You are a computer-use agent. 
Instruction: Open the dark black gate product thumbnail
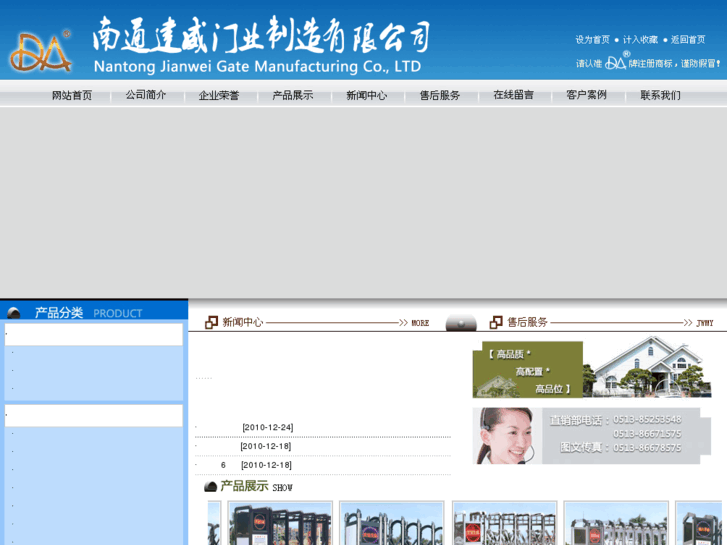(x=280, y=523)
